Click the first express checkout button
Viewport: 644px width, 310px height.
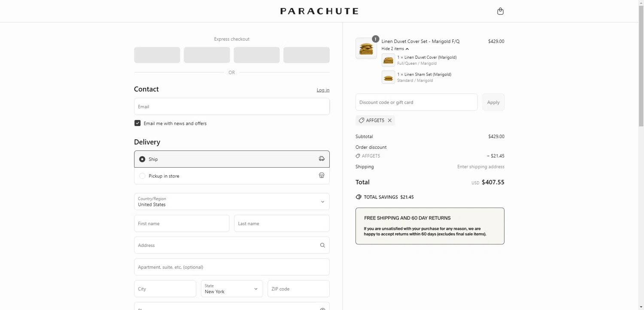pos(157,55)
